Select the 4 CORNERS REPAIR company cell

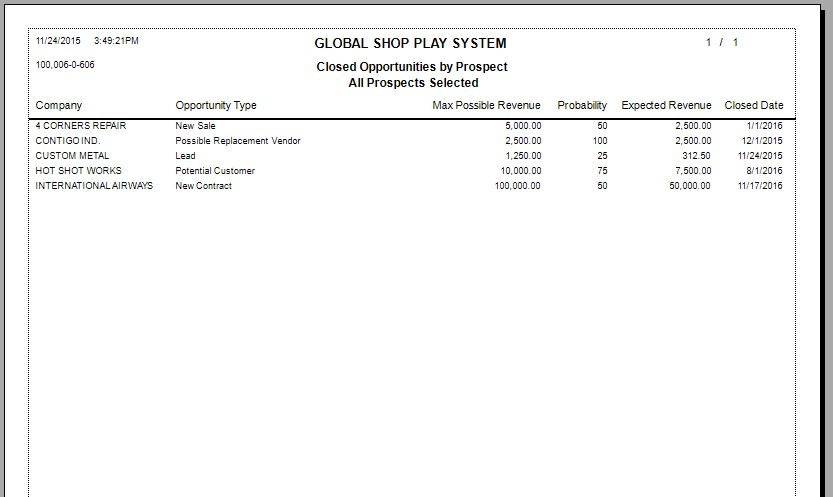tap(81, 126)
